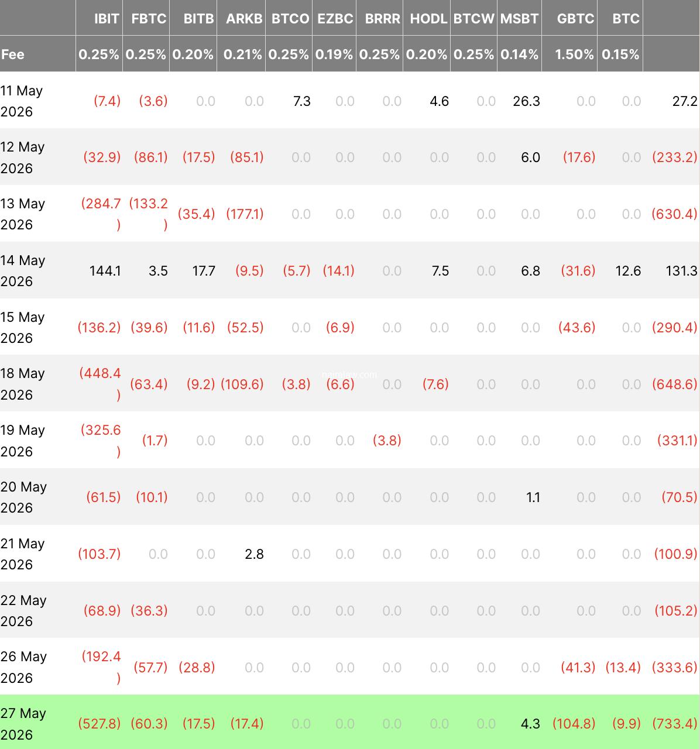Screen dimensions: 700x749
Task: Click the IBIT column header
Action: tap(107, 19)
